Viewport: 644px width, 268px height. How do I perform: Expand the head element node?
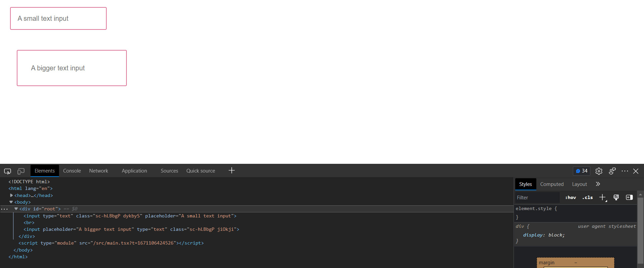[11, 195]
